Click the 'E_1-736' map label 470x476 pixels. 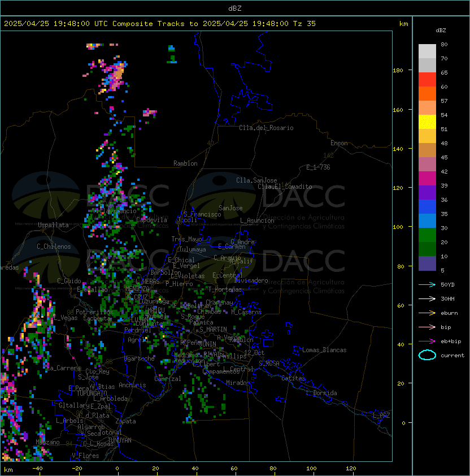[318, 167]
